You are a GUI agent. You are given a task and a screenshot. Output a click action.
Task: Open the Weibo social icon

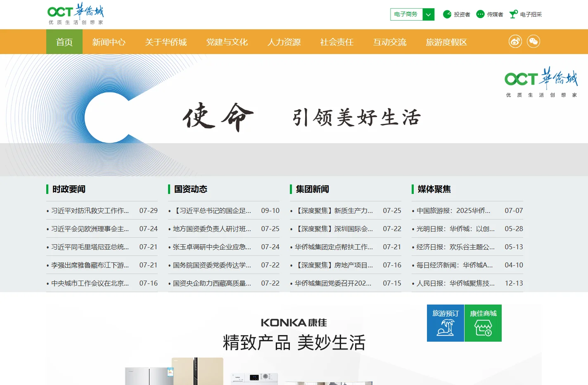click(515, 41)
